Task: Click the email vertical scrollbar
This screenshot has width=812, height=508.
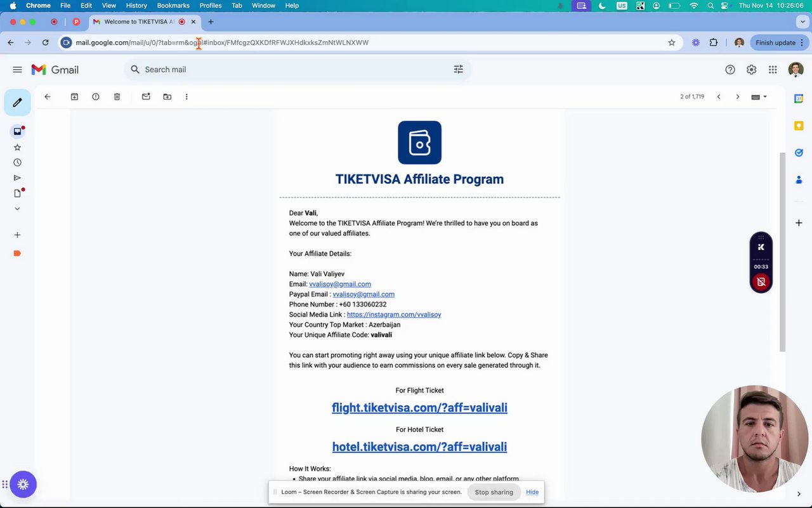Action: click(x=782, y=252)
